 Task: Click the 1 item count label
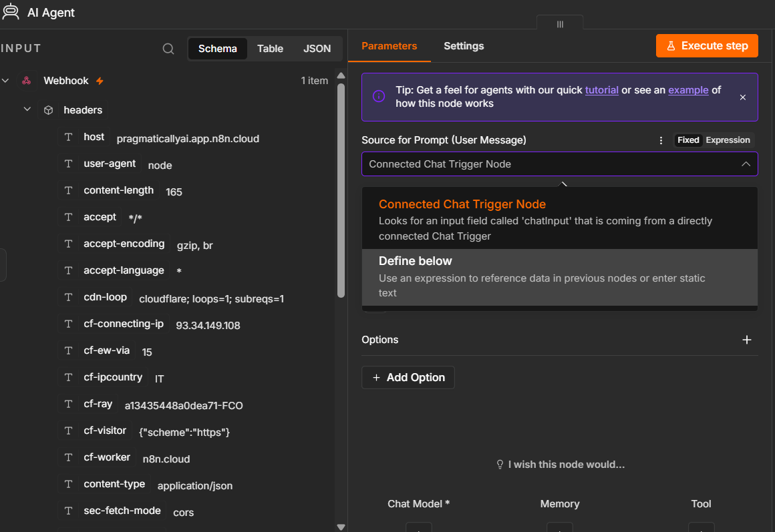315,81
